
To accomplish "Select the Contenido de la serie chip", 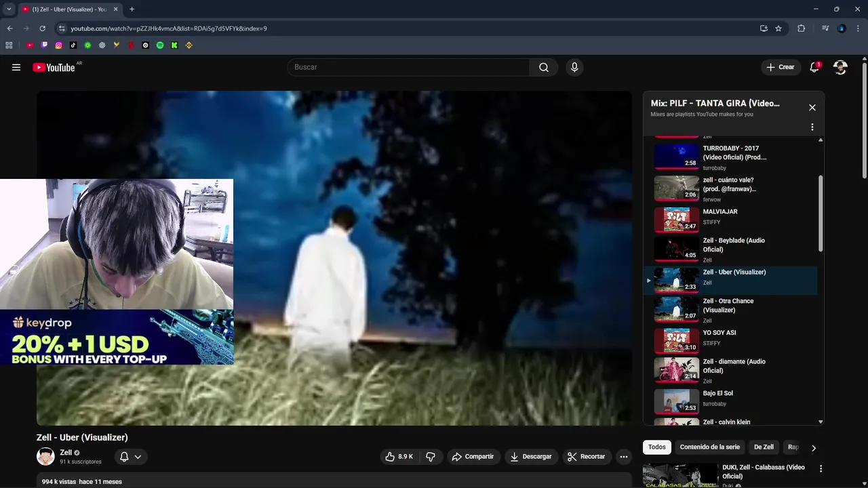I will pos(709,447).
